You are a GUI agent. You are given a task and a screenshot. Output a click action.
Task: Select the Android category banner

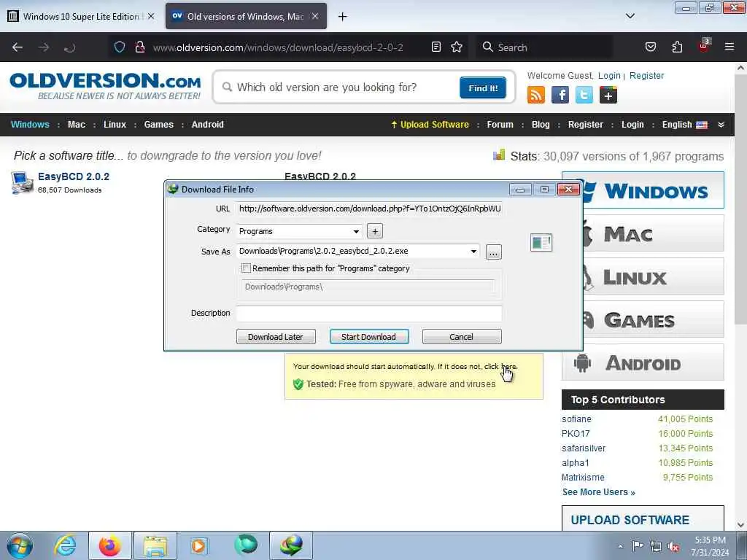coord(643,362)
